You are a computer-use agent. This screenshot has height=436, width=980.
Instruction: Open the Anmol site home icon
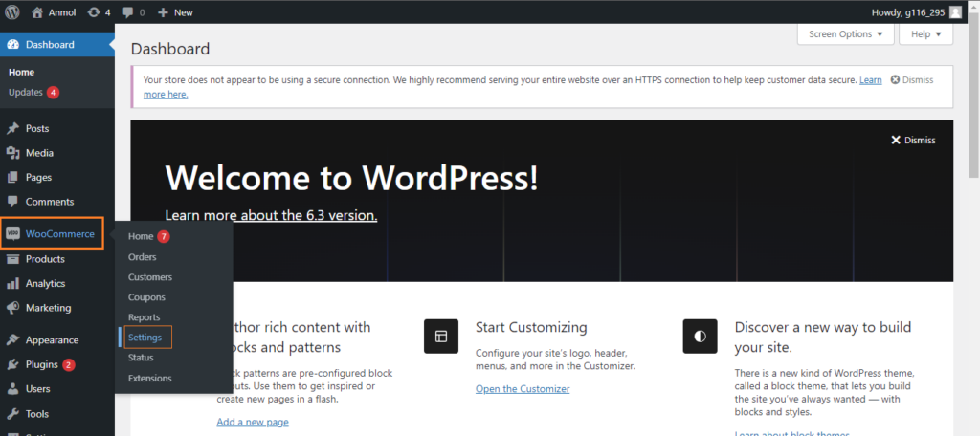pyautogui.click(x=37, y=11)
